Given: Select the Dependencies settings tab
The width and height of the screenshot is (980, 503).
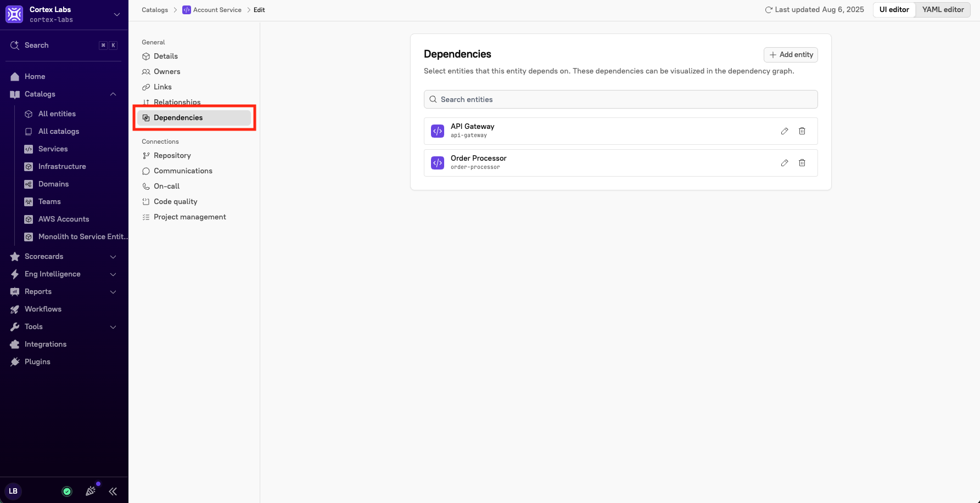Looking at the screenshot, I should (194, 117).
